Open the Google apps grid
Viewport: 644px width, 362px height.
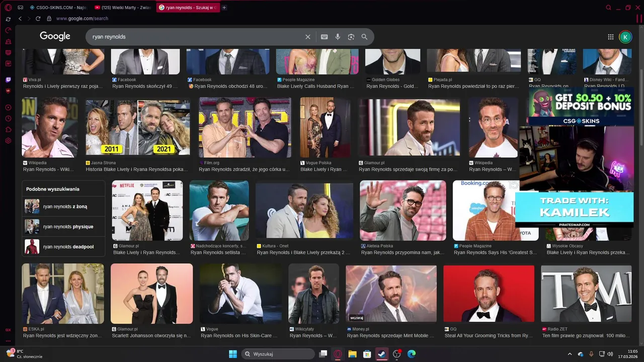pyautogui.click(x=611, y=37)
